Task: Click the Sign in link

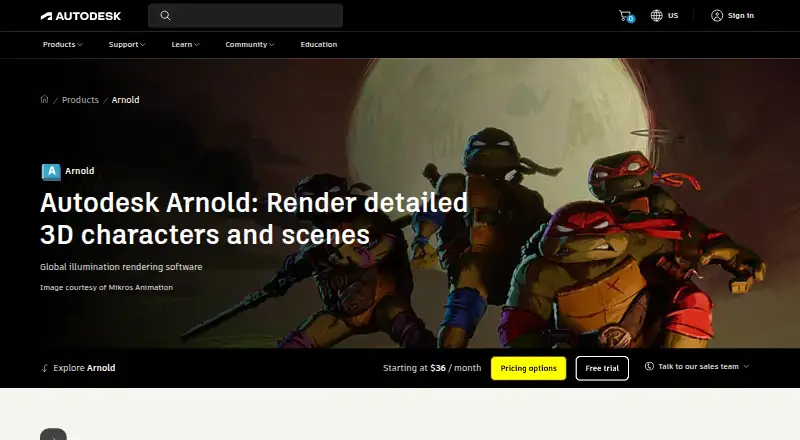Action: (x=740, y=16)
